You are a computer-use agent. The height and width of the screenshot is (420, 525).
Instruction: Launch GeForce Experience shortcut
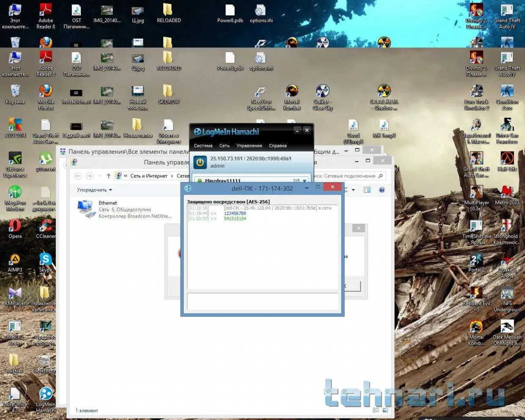[x=15, y=165]
